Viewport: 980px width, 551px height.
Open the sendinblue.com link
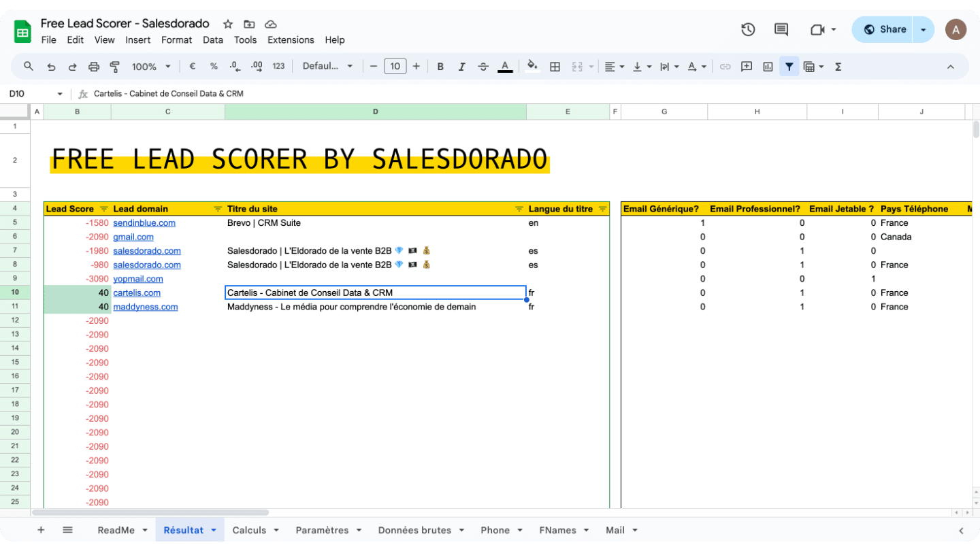coord(144,222)
